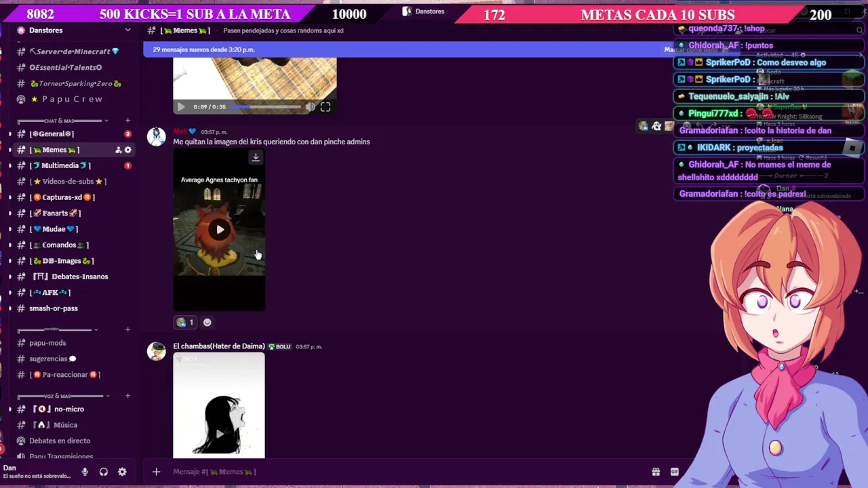
Task: Download the Agnes tachyon fan video
Action: tap(256, 157)
